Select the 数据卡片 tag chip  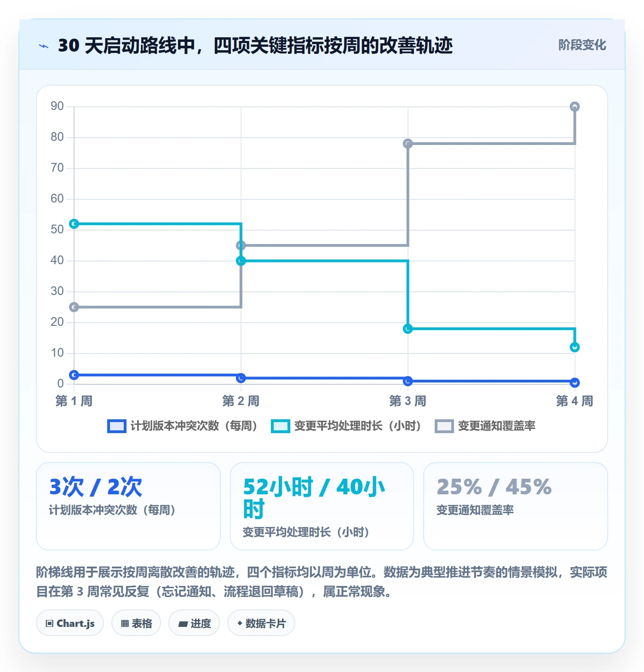tap(261, 623)
